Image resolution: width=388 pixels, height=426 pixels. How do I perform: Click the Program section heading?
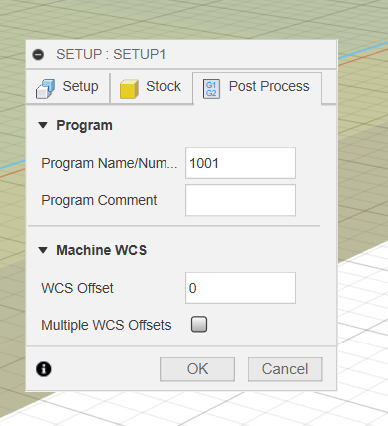pos(84,126)
